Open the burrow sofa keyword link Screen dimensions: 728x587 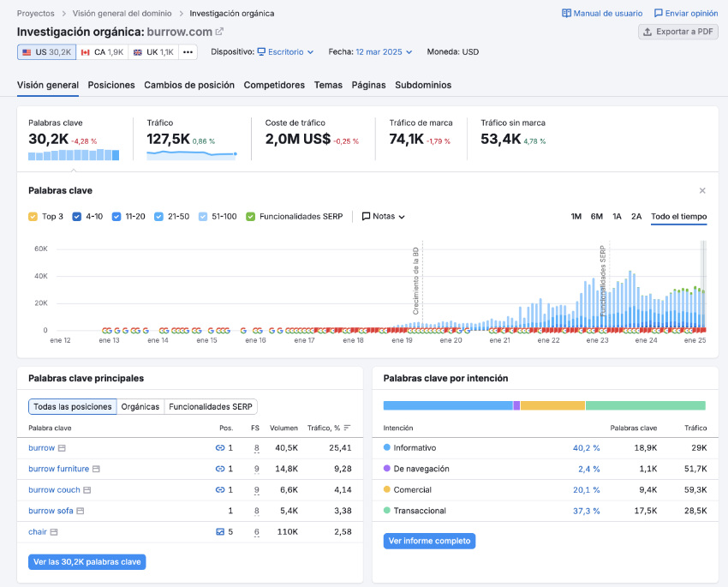(51, 511)
